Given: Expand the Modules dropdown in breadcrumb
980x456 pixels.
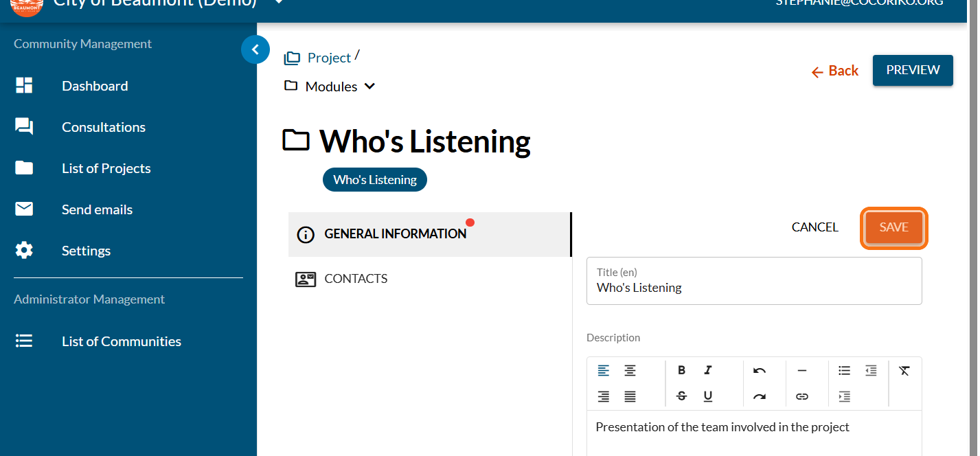Looking at the screenshot, I should (369, 87).
